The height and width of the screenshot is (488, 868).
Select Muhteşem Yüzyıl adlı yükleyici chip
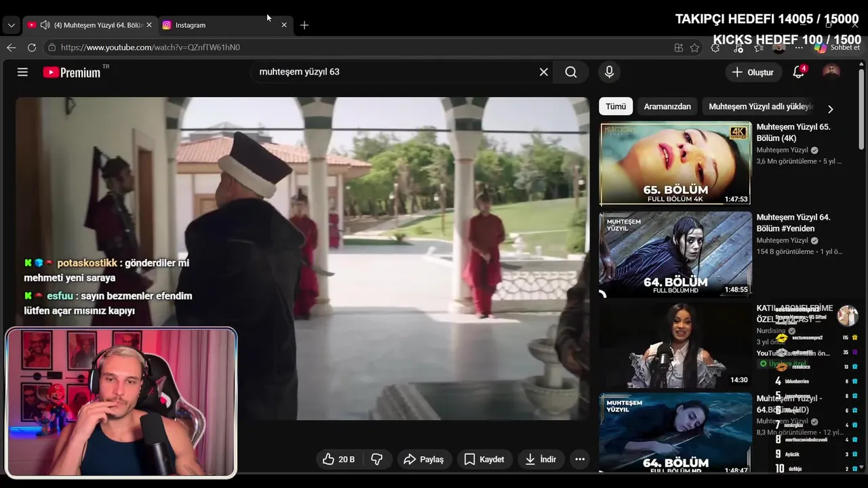coord(761,106)
